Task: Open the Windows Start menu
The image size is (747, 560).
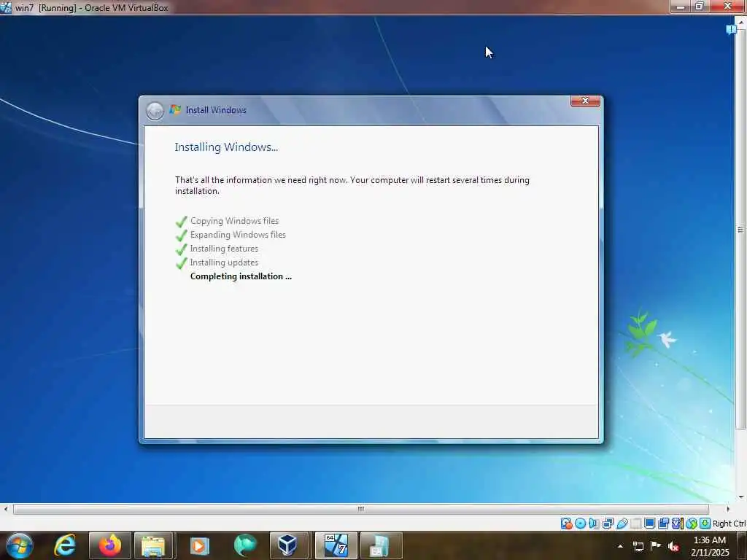Action: [19, 545]
